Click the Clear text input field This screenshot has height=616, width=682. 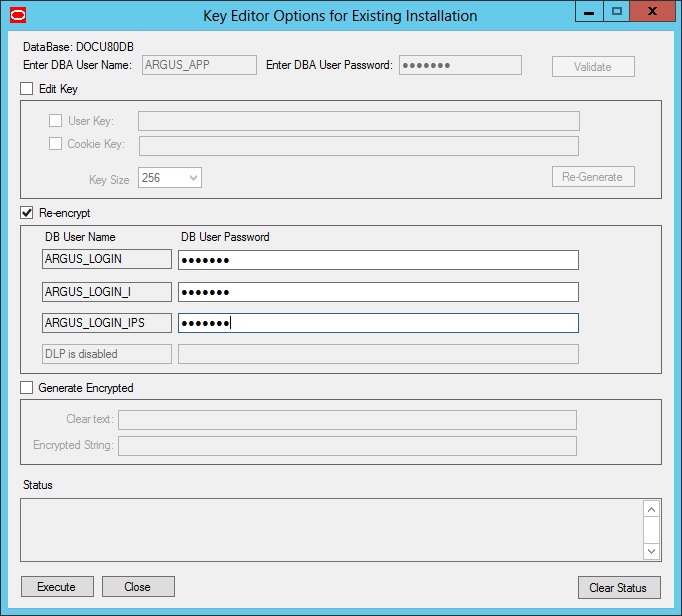click(348, 420)
